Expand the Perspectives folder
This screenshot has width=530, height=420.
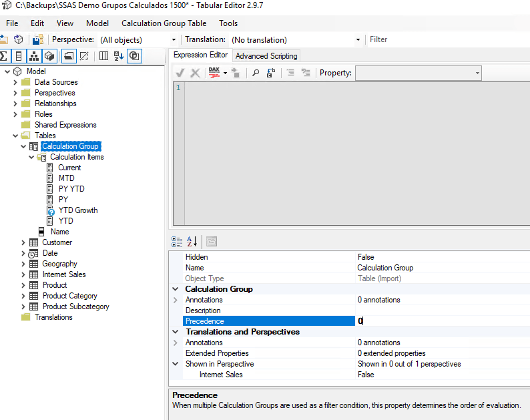15,93
